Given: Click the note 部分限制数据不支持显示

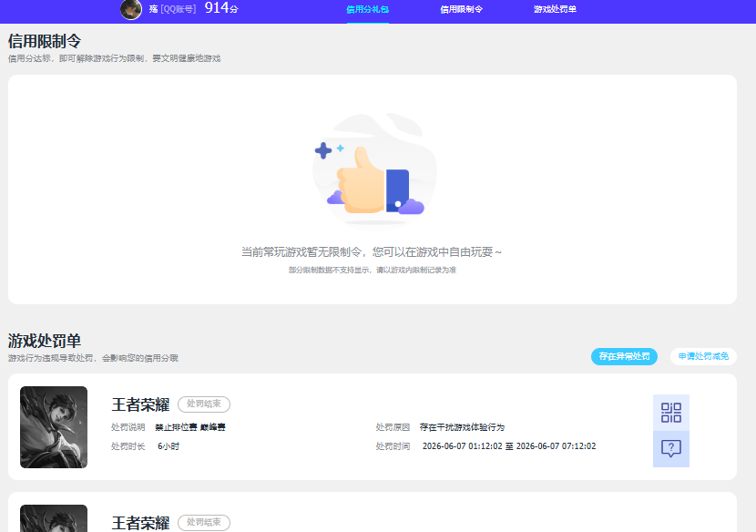Looking at the screenshot, I should (x=373, y=271).
